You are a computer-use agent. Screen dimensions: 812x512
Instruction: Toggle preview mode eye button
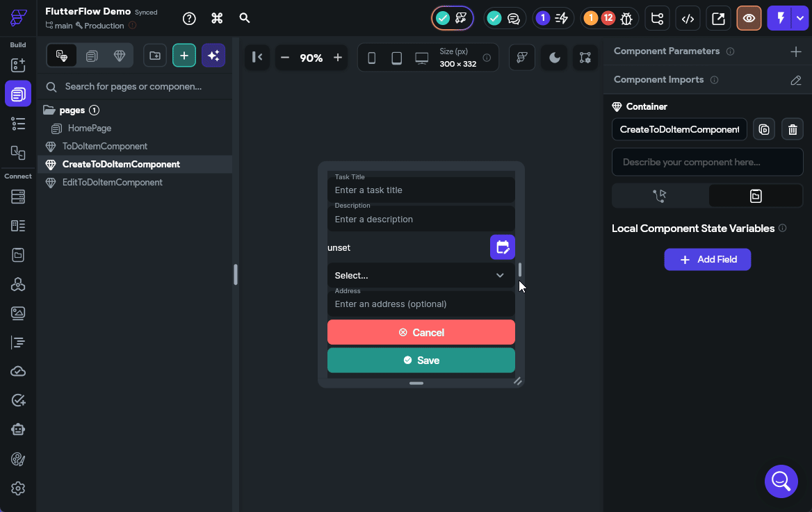point(749,19)
